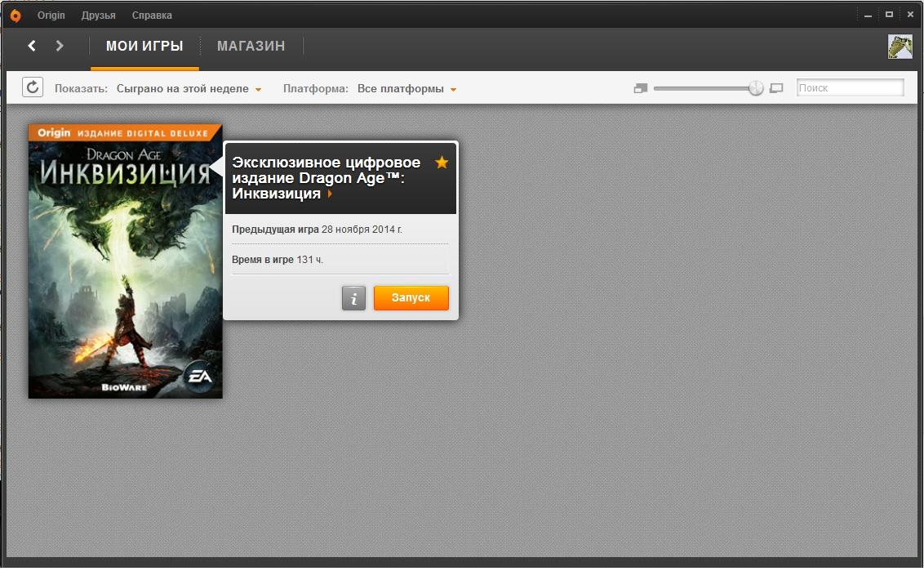Maximize the Origin window
Screen dimensions: 924x580
(889, 15)
